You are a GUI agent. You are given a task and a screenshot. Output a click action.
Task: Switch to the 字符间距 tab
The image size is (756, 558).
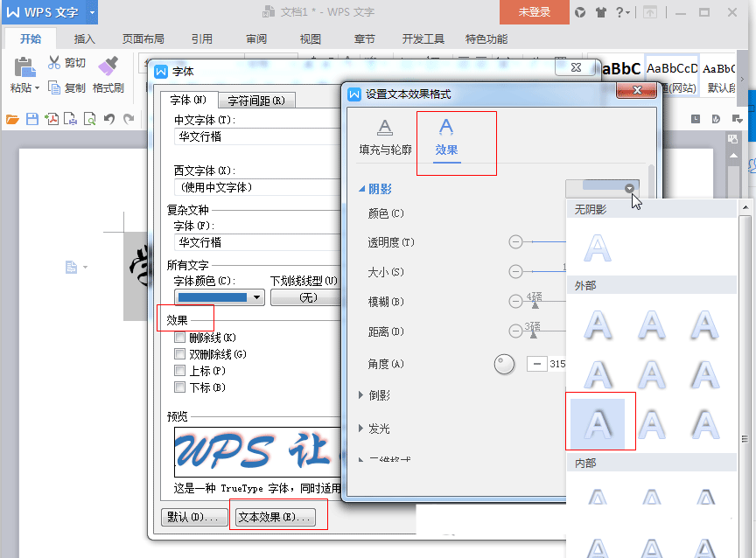coord(256,101)
